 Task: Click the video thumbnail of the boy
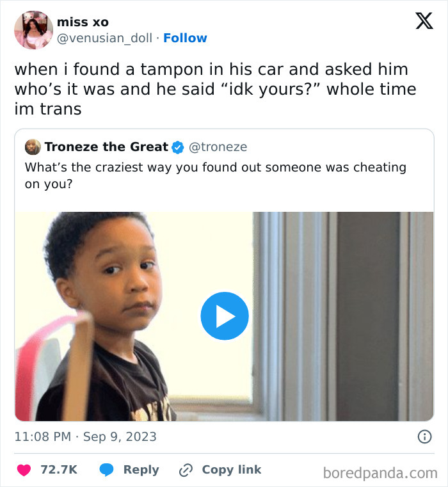(x=224, y=316)
